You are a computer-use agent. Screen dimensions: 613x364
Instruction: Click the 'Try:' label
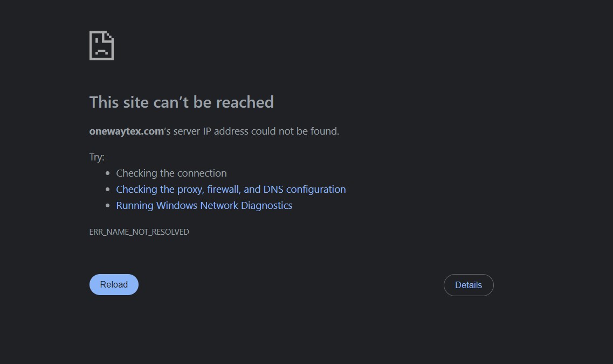coord(97,157)
